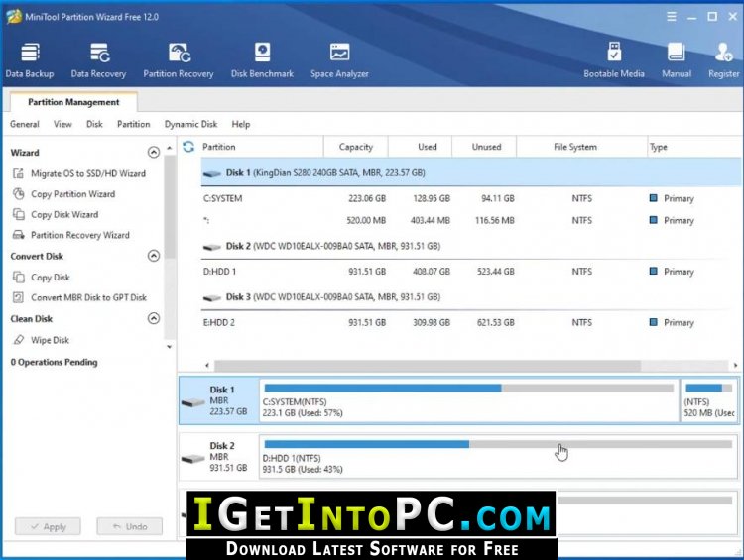The height and width of the screenshot is (560, 744).
Task: Open the Disk menu
Action: (94, 124)
